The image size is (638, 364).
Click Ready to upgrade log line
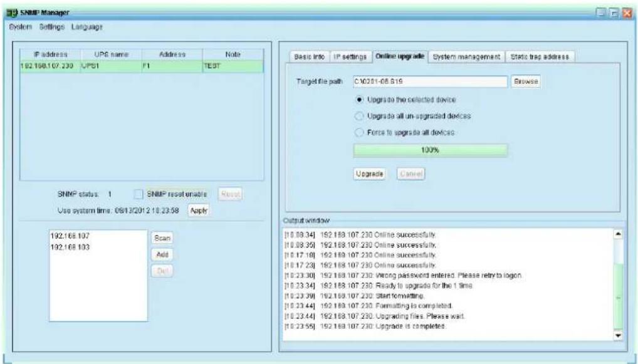coord(379,286)
